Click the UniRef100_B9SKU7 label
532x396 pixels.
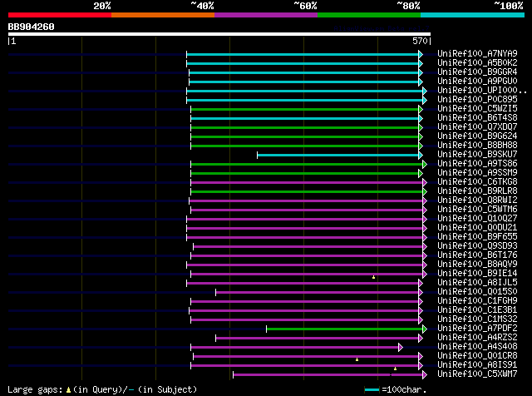tap(477, 155)
